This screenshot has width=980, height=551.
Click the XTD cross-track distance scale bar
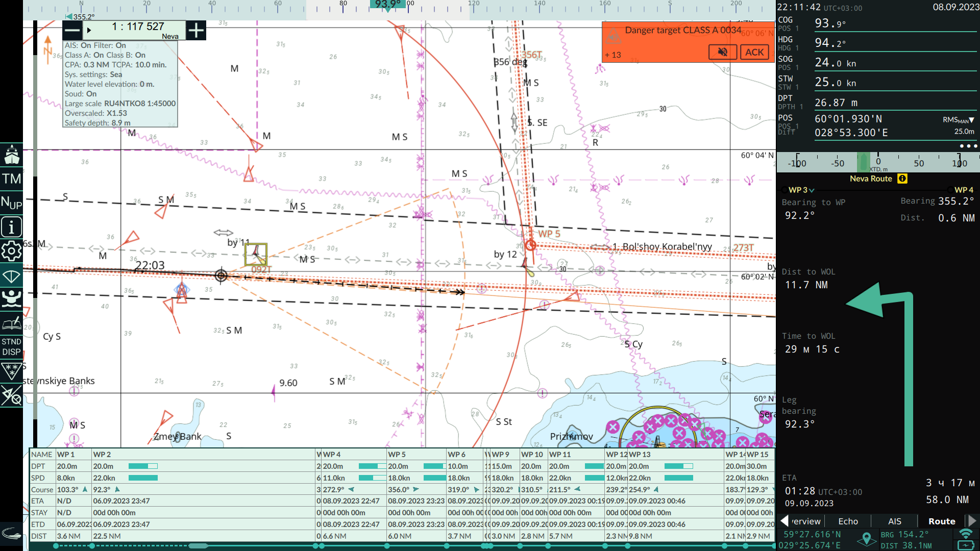coord(878,162)
